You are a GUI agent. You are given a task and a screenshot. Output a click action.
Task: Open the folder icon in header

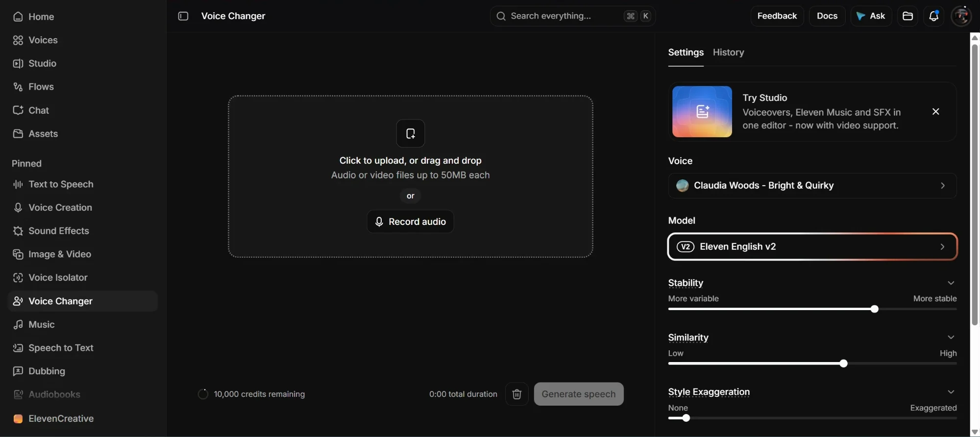click(907, 16)
